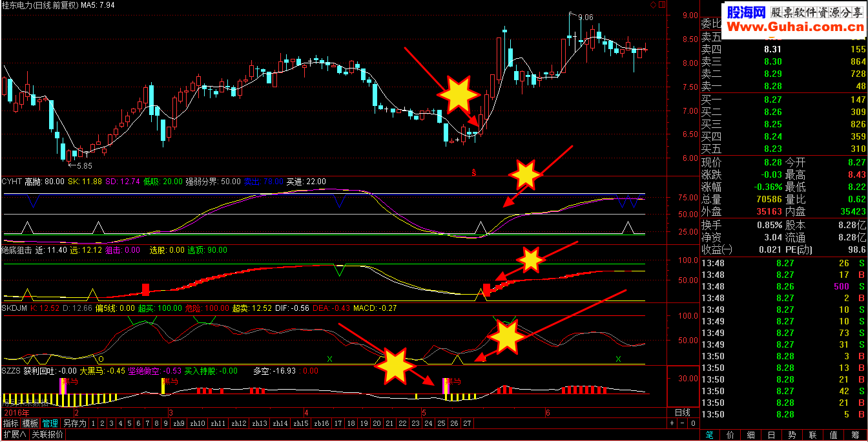
Task: Click the PE(动) value 98.6
Action: click(856, 249)
